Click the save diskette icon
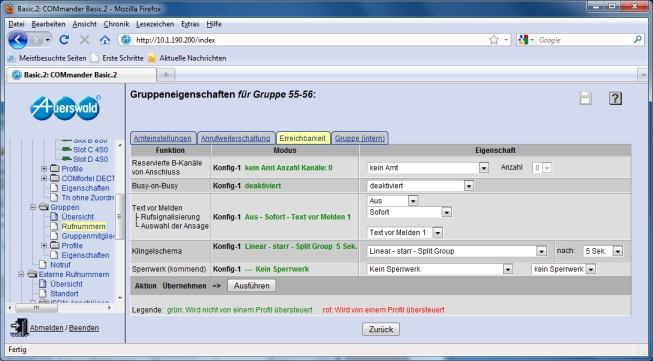This screenshot has height=361, width=653. click(x=585, y=98)
